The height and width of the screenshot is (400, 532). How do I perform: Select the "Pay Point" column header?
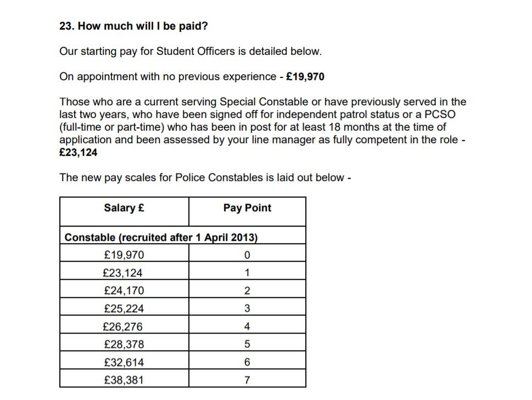(247, 208)
